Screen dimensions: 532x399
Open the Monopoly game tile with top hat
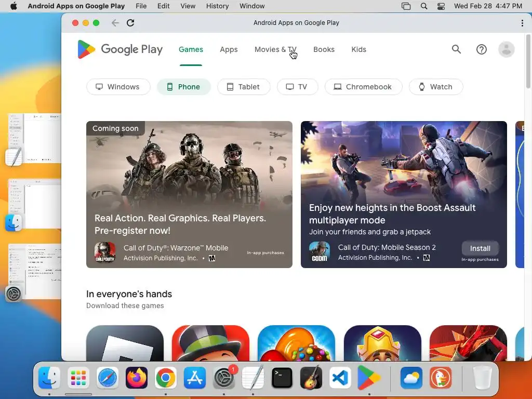click(211, 343)
